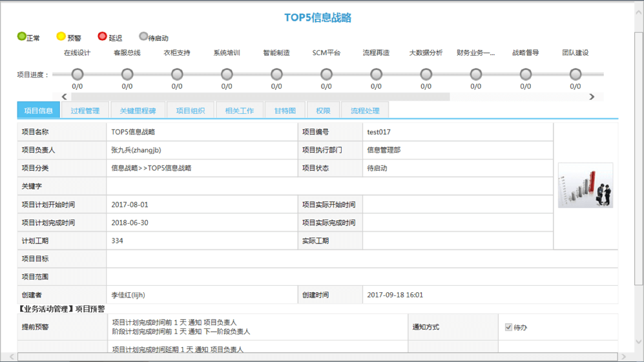Switch to the 过程管理 tab
The image size is (644, 362).
pos(85,111)
